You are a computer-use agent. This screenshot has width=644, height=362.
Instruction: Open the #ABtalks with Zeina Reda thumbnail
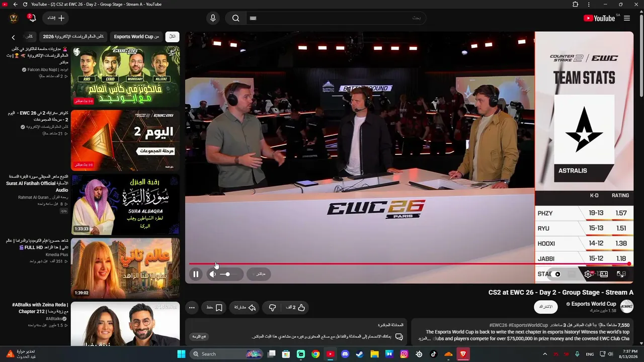click(125, 323)
